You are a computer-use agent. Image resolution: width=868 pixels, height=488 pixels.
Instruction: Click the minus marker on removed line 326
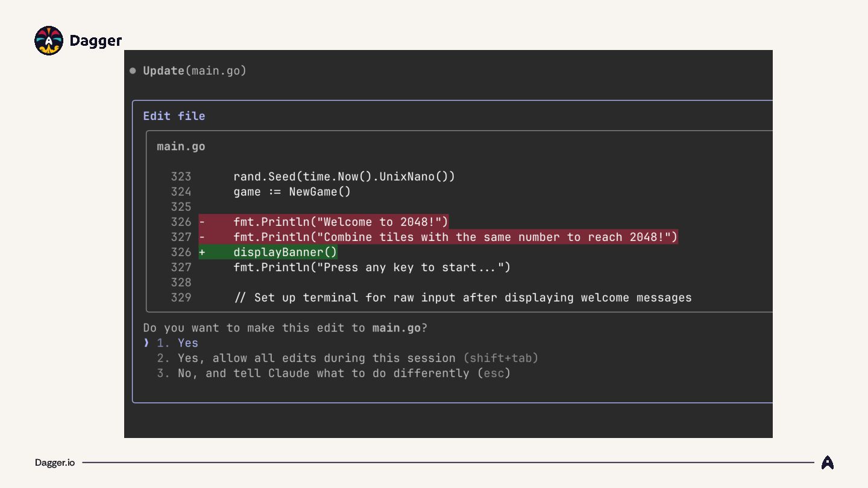click(x=203, y=222)
